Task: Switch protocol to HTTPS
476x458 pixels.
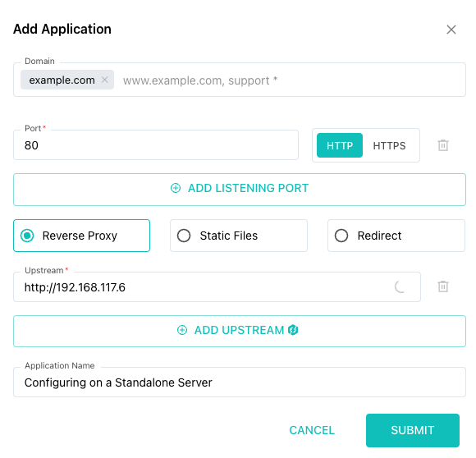Action: click(389, 145)
